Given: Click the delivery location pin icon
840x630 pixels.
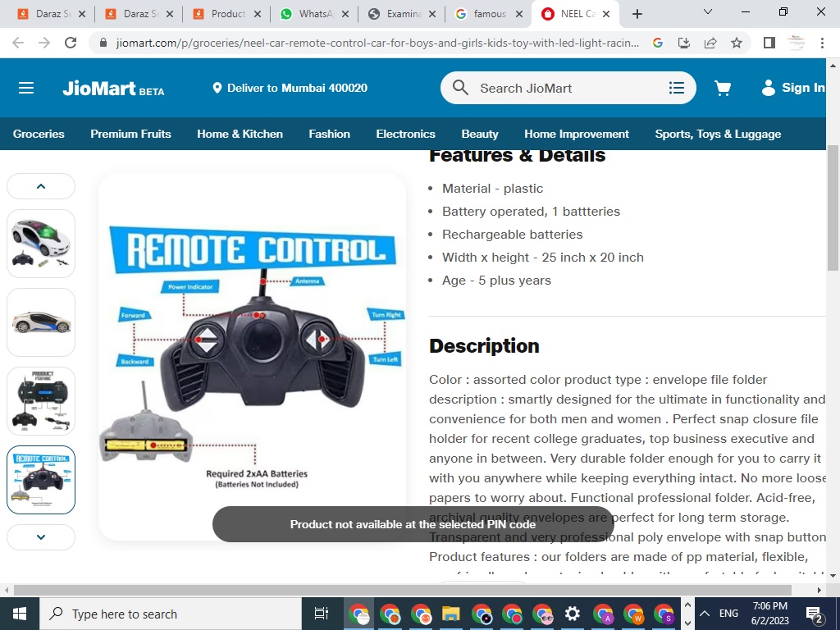Looking at the screenshot, I should click(217, 88).
